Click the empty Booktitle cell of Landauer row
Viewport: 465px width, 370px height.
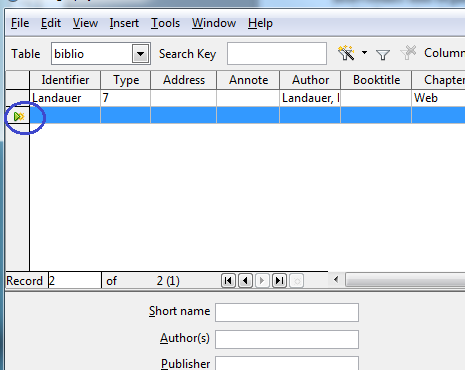376,98
